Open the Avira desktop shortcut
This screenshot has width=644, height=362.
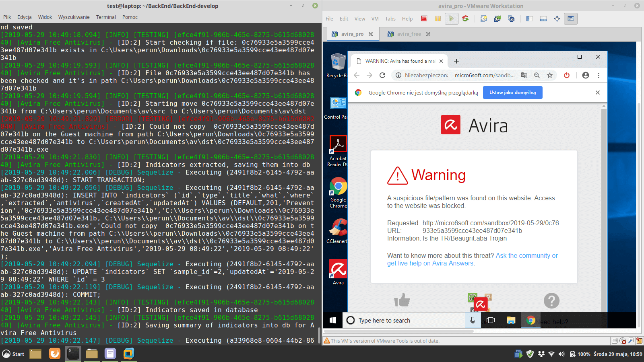click(338, 272)
